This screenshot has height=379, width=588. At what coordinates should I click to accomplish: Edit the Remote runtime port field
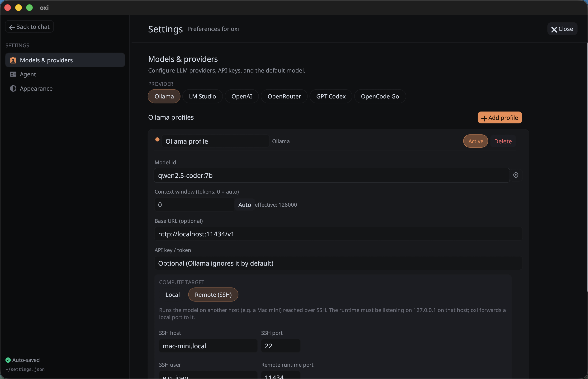coord(280,375)
